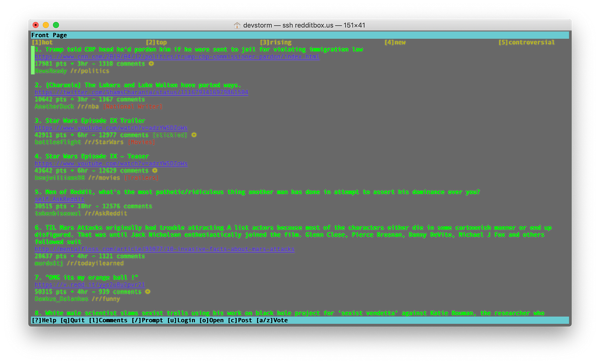Click [a/z]Vote in the bottom bar
The width and height of the screenshot is (600, 364).
pos(272,320)
